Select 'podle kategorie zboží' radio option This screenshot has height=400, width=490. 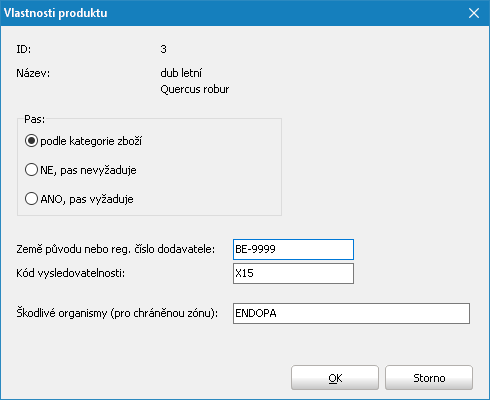[31, 141]
